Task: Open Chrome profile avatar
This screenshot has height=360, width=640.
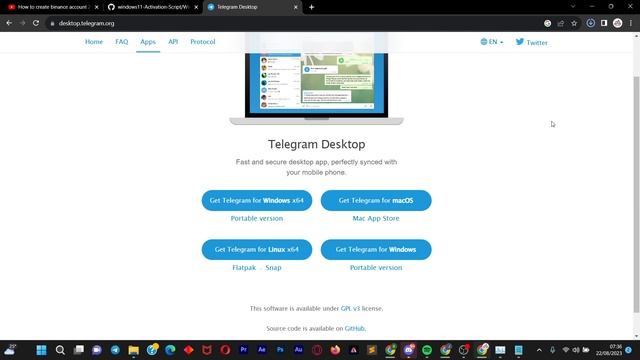Action: [x=618, y=23]
